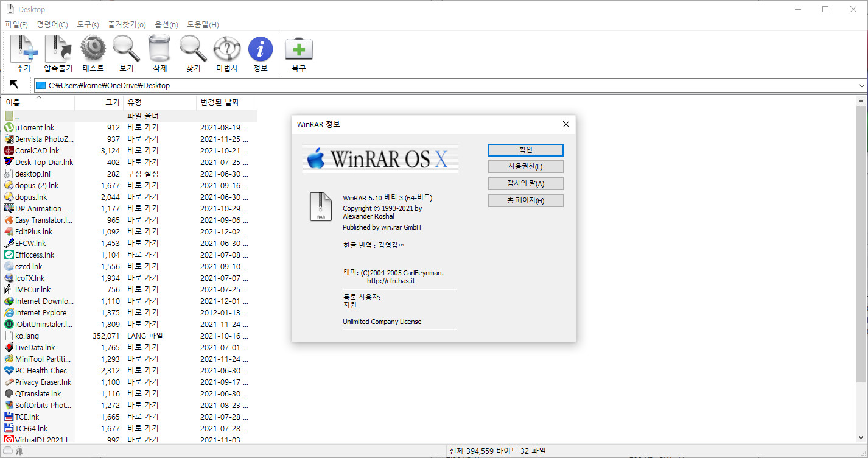Select LiveData.lnk row
This screenshot has height=458, width=868.
pyautogui.click(x=129, y=347)
